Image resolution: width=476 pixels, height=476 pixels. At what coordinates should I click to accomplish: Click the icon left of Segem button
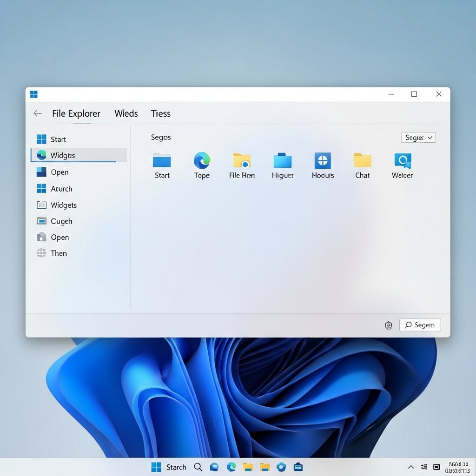point(389,325)
